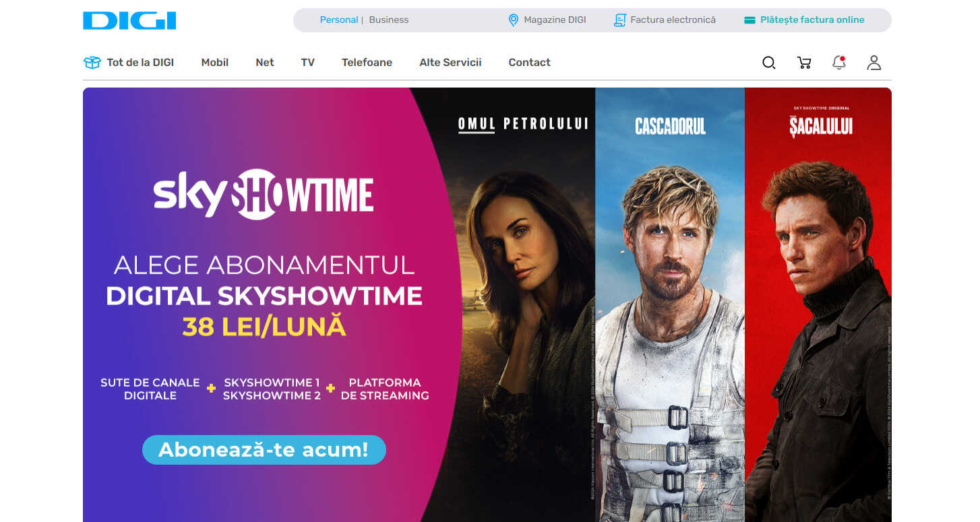This screenshot has width=980, height=522.
Task: Open the Telefoane menu item
Action: pyautogui.click(x=367, y=62)
